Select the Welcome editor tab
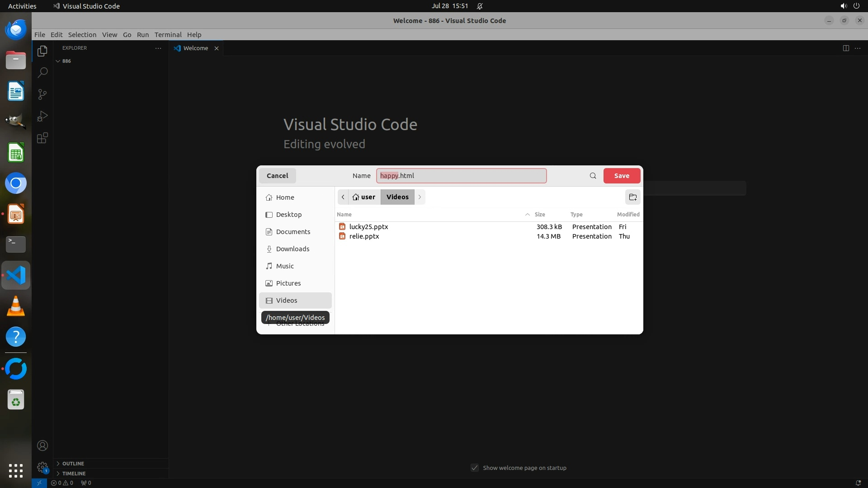The image size is (868, 488). 195,48
